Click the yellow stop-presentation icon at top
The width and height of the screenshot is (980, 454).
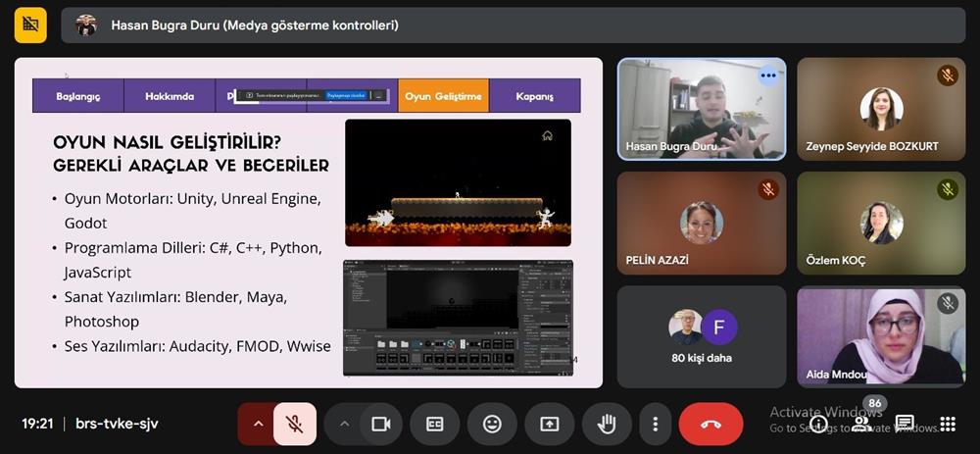click(30, 25)
